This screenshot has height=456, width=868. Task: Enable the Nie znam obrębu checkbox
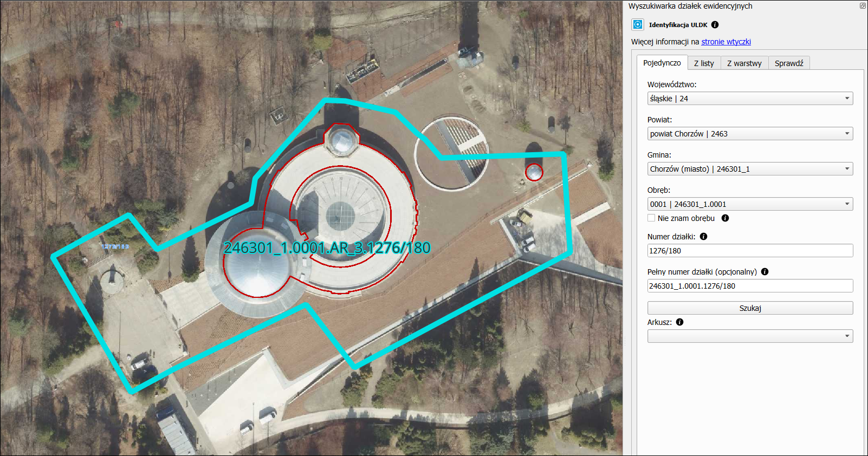click(651, 218)
